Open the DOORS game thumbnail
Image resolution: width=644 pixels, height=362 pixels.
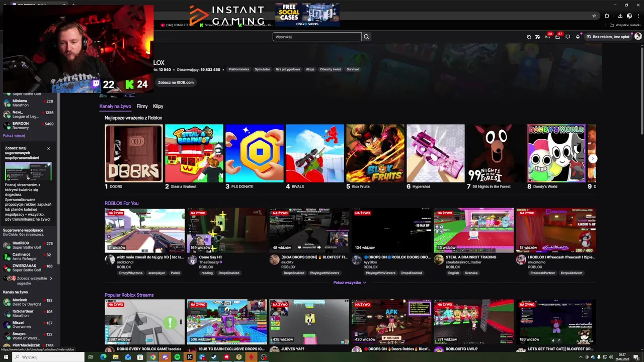(x=133, y=153)
